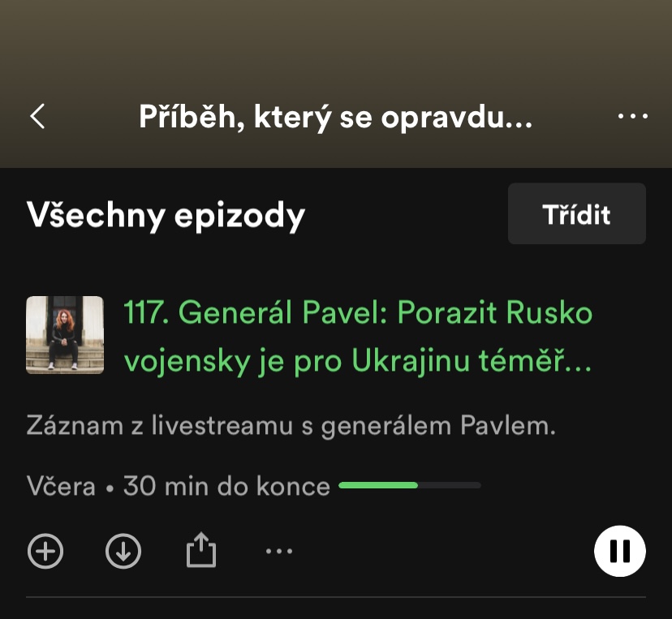Select the title line "vojensky je pro Ukrajinu téměř…"
The width and height of the screenshot is (672, 619).
(x=358, y=361)
